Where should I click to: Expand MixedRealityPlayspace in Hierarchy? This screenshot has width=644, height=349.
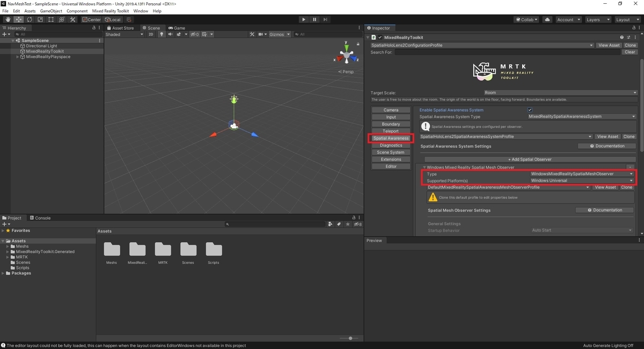18,56
